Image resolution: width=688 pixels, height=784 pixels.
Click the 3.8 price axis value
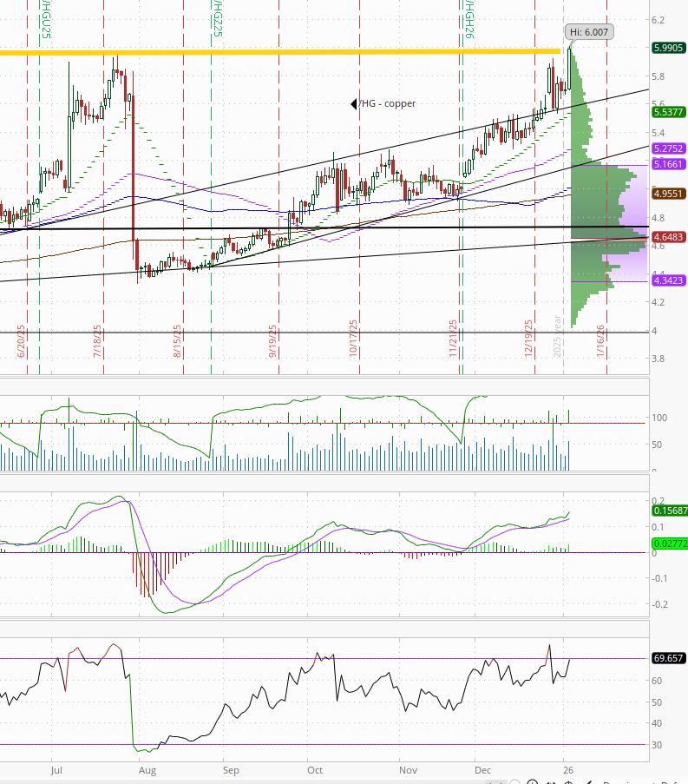(658, 359)
